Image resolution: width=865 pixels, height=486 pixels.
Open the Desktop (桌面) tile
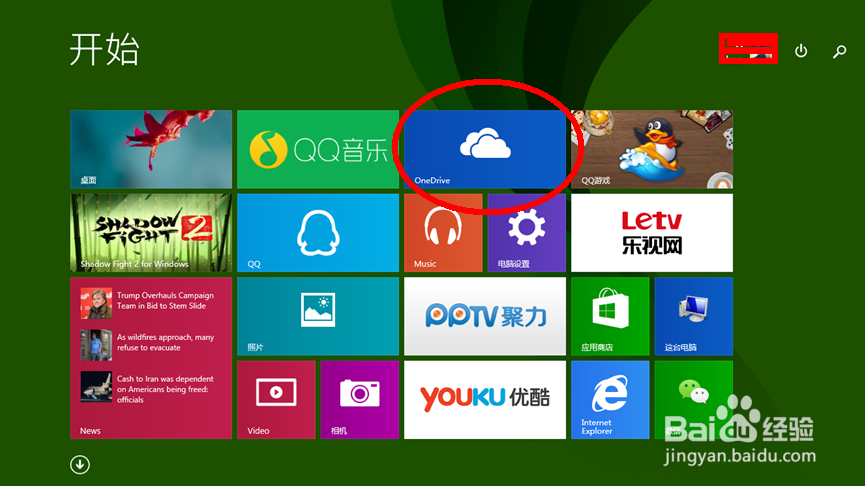tap(151, 149)
